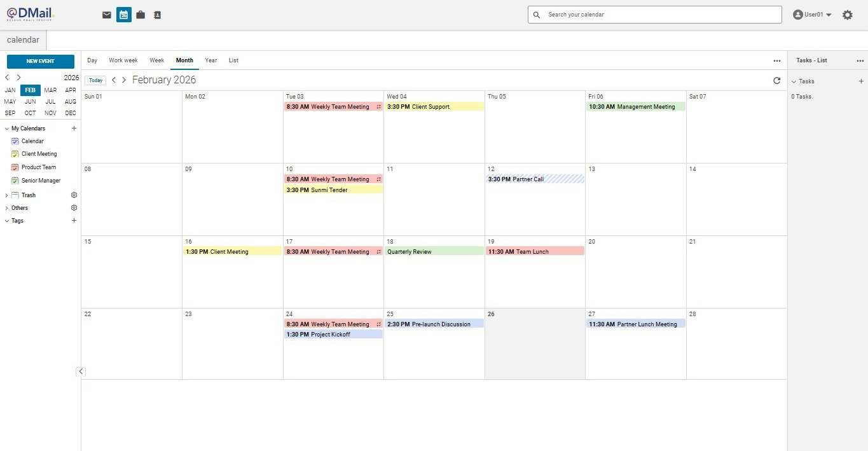Image resolution: width=868 pixels, height=451 pixels.
Task: Click the refresh calendar icon
Action: point(776,81)
